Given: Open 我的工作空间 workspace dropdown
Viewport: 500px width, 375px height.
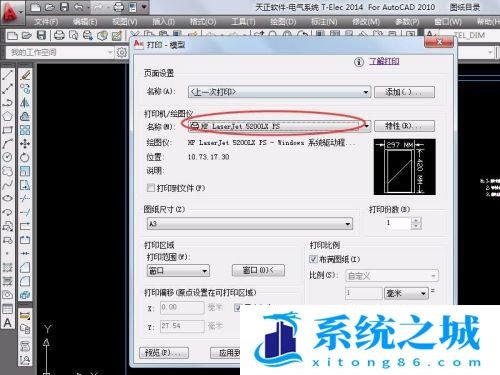Looking at the screenshot, I should point(60,52).
